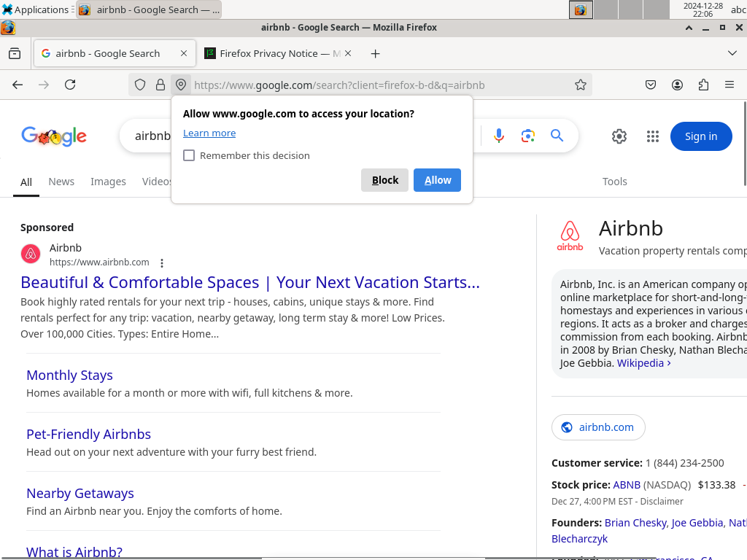The width and height of the screenshot is (747, 560).
Task: Tick Remember this decision checkbox
Action: 189,155
